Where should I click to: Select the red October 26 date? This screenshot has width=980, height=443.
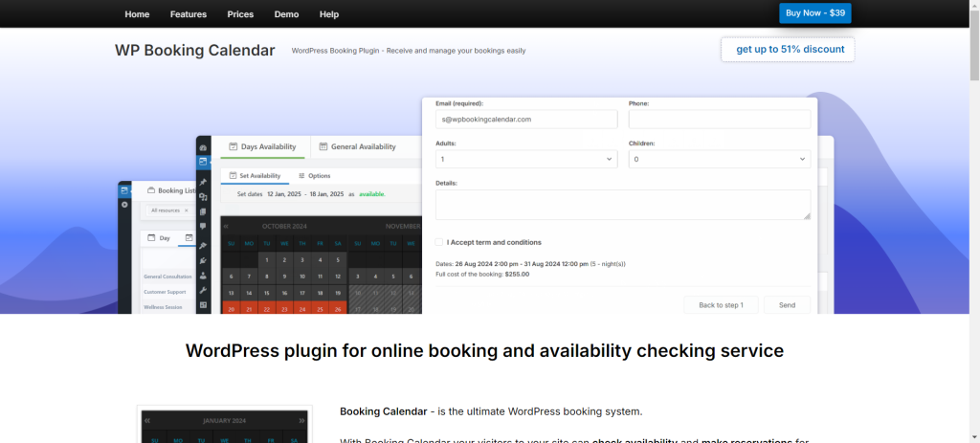coord(338,309)
